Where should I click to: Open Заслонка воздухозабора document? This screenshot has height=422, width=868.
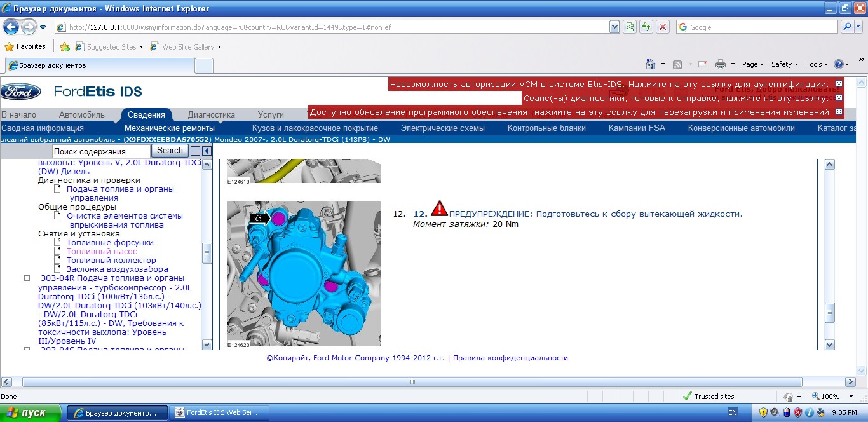(118, 269)
